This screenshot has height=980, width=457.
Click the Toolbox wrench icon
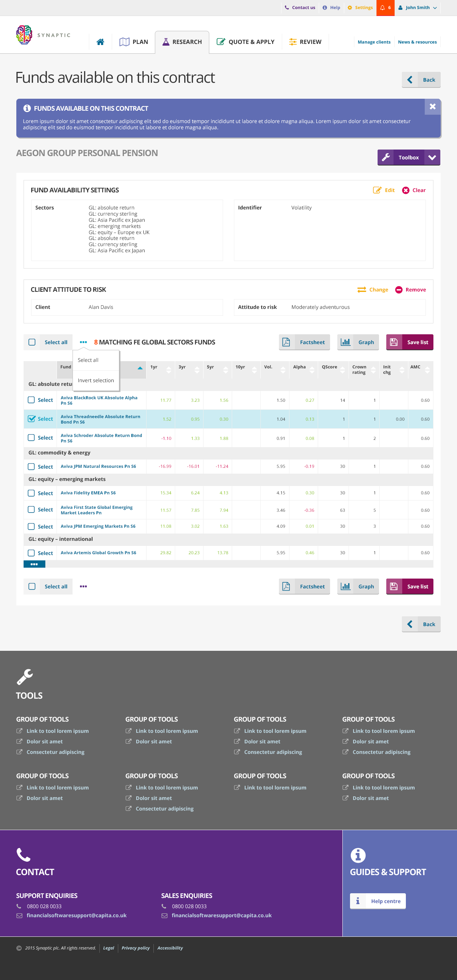coord(386,158)
